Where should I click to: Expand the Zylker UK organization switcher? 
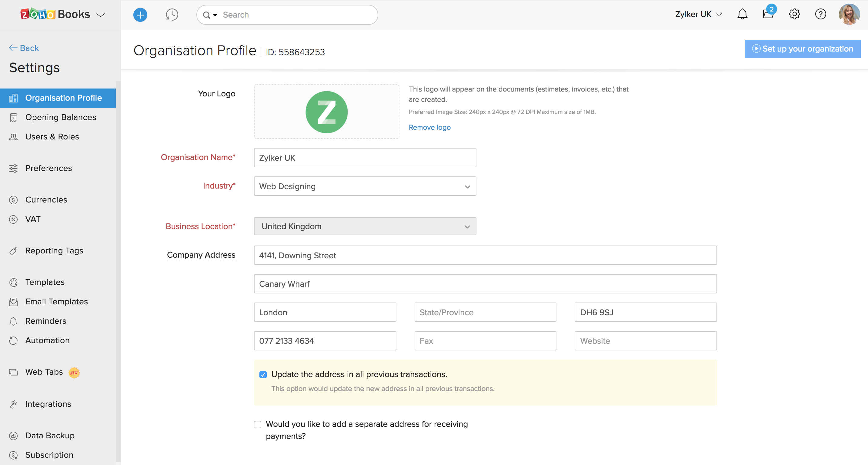pyautogui.click(x=698, y=15)
